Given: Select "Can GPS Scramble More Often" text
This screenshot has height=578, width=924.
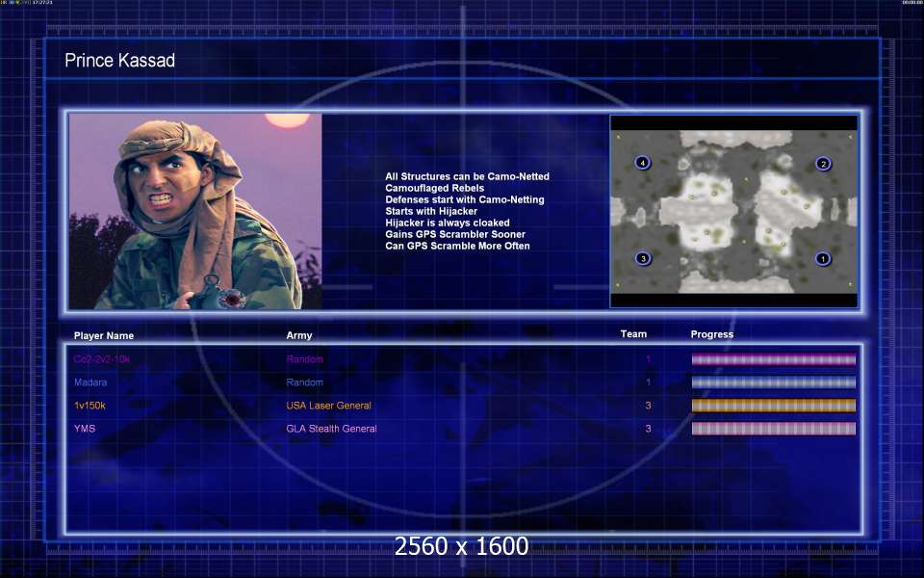Looking at the screenshot, I should [458, 246].
